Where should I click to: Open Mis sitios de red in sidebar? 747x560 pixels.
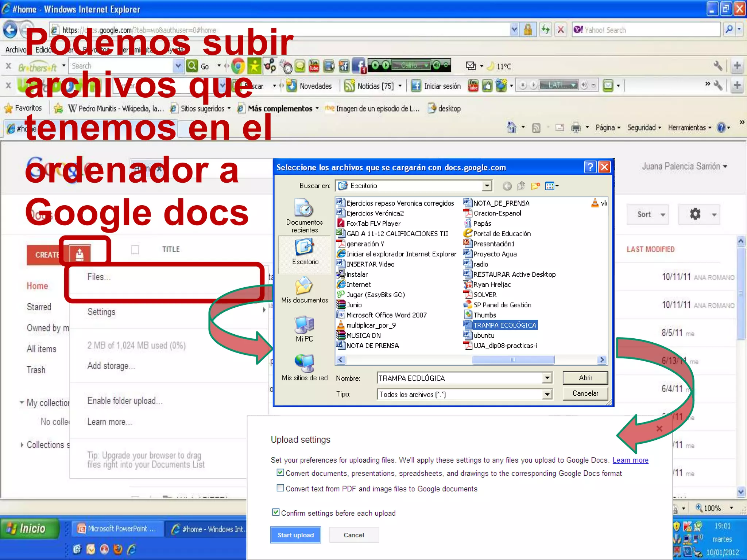point(305,368)
